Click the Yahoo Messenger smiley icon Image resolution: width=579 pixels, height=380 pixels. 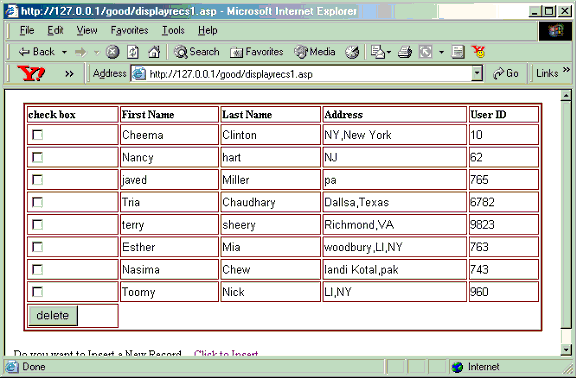(x=479, y=52)
